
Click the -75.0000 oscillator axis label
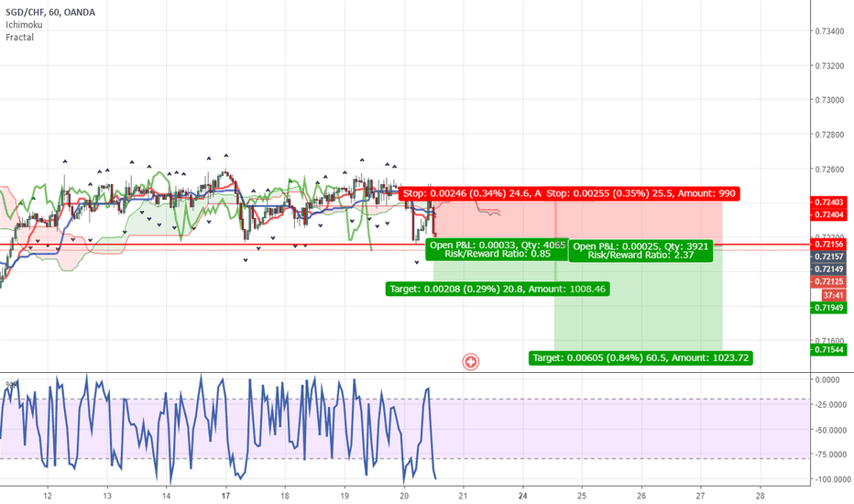point(830,455)
